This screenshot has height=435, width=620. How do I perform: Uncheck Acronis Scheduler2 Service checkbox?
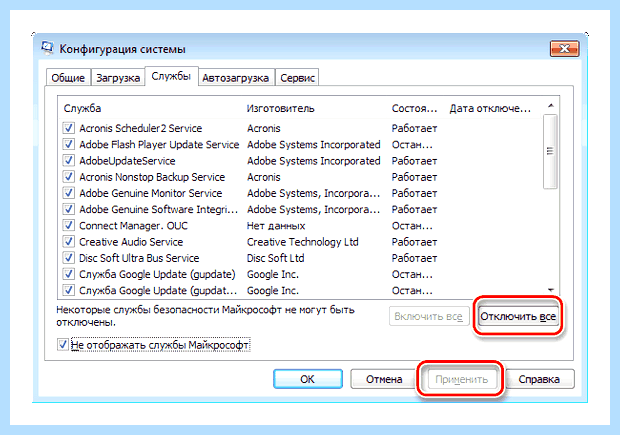(68, 128)
